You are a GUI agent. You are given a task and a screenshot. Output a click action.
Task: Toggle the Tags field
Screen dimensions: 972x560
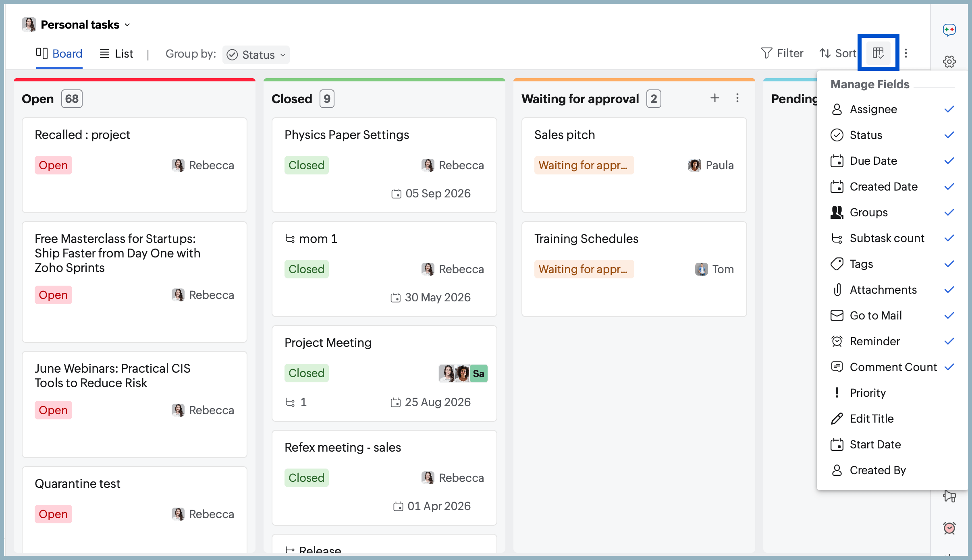coord(892,264)
